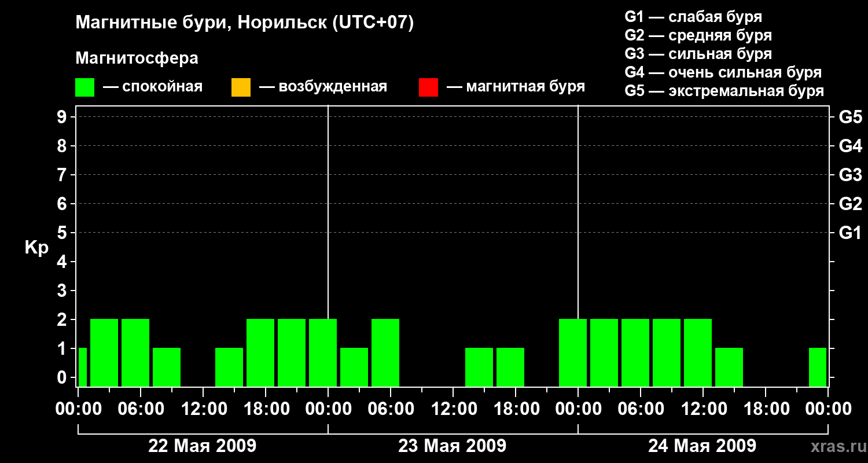Screen dimensions: 868x463
Task: Click the 'Kp' axis label
Action: pos(36,248)
